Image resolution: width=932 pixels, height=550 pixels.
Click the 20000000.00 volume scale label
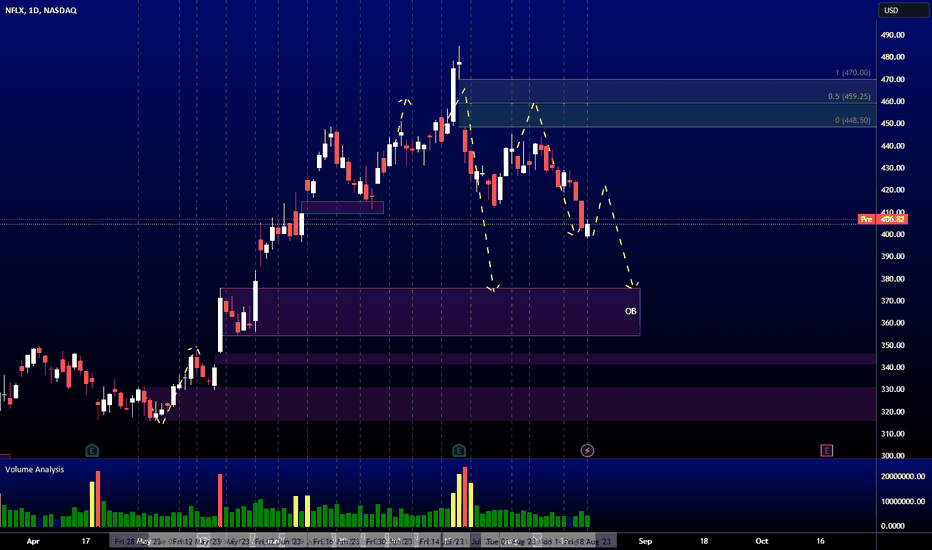[x=903, y=476]
